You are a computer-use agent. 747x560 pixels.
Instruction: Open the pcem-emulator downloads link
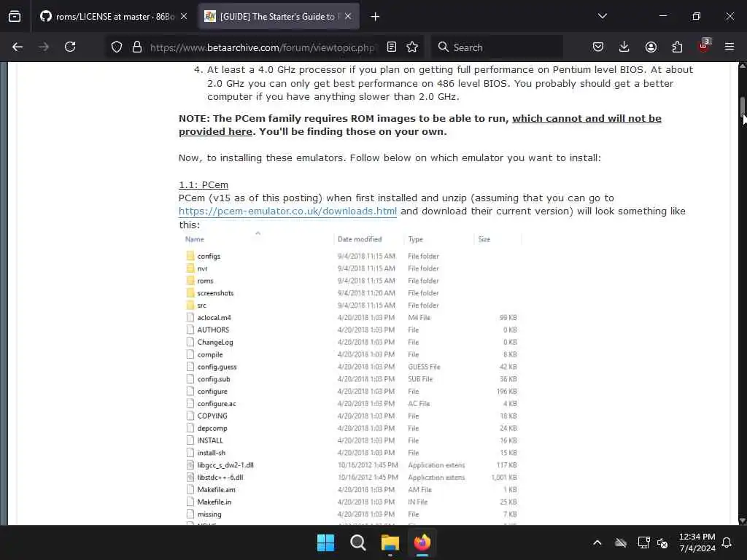(x=287, y=211)
